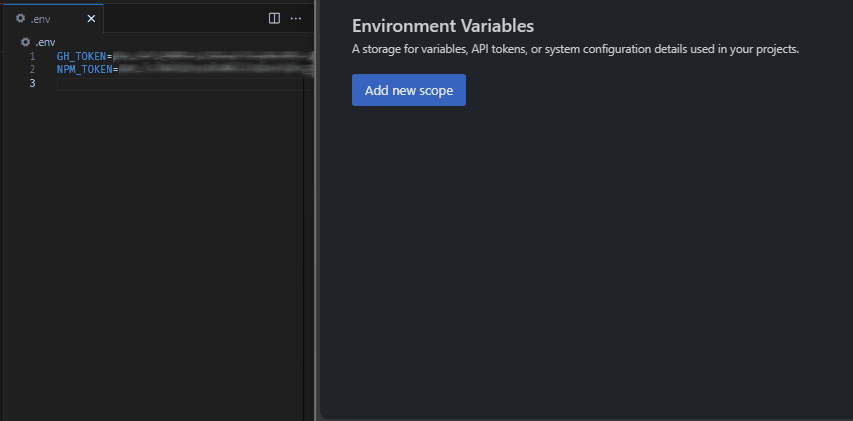
Task: Close the .env editor tab
Action: pyautogui.click(x=91, y=18)
